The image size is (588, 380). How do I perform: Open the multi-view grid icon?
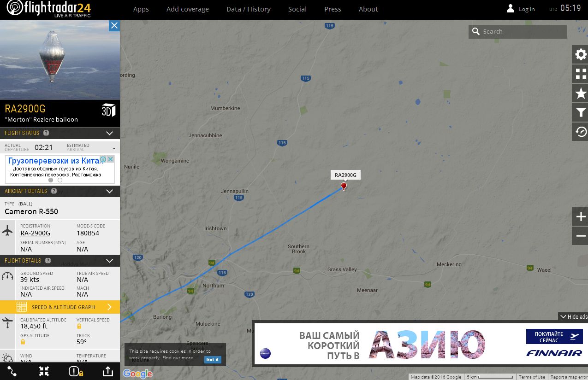(581, 74)
